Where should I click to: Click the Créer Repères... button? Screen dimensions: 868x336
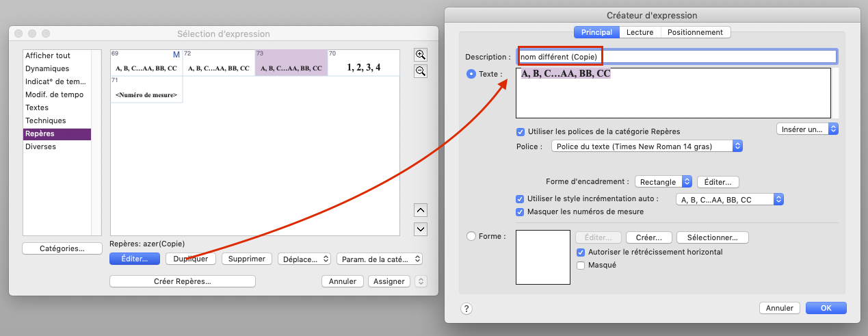tap(182, 281)
